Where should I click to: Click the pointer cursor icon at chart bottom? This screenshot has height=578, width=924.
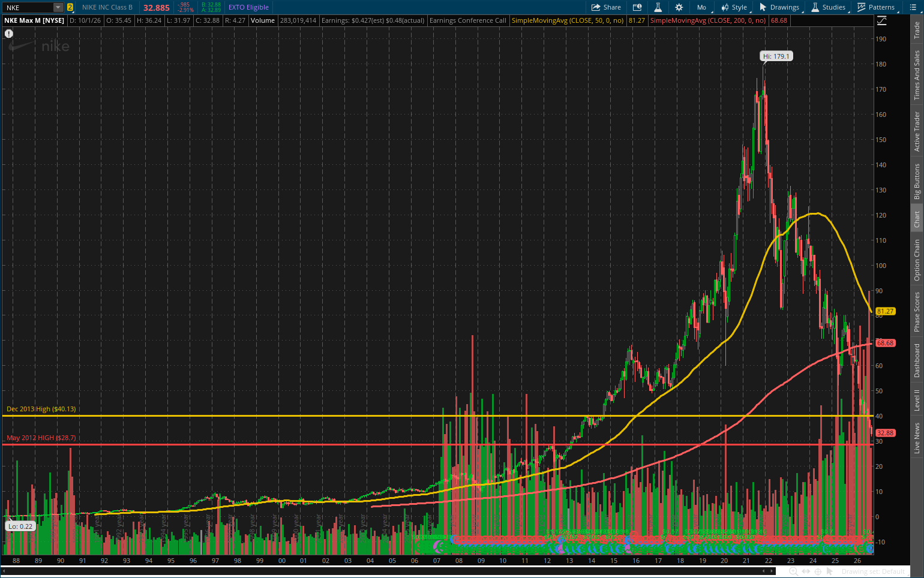829,571
